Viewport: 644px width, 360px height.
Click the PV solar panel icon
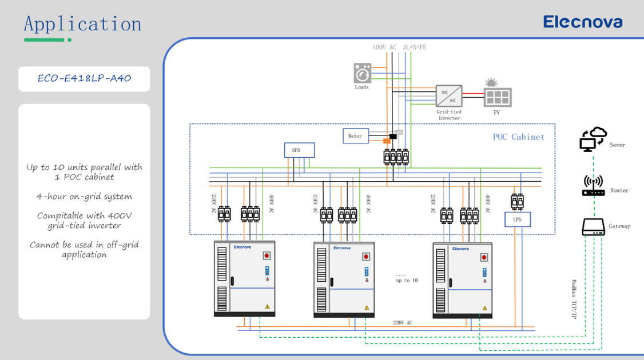(x=497, y=97)
